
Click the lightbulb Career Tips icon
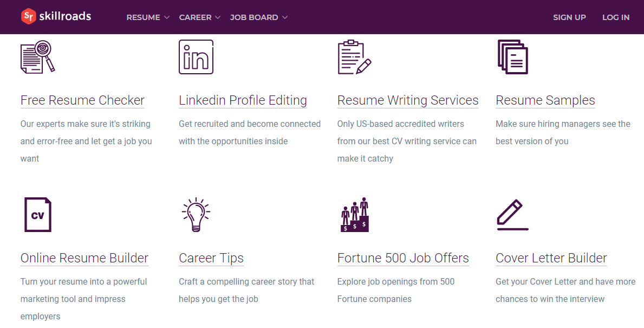click(196, 215)
